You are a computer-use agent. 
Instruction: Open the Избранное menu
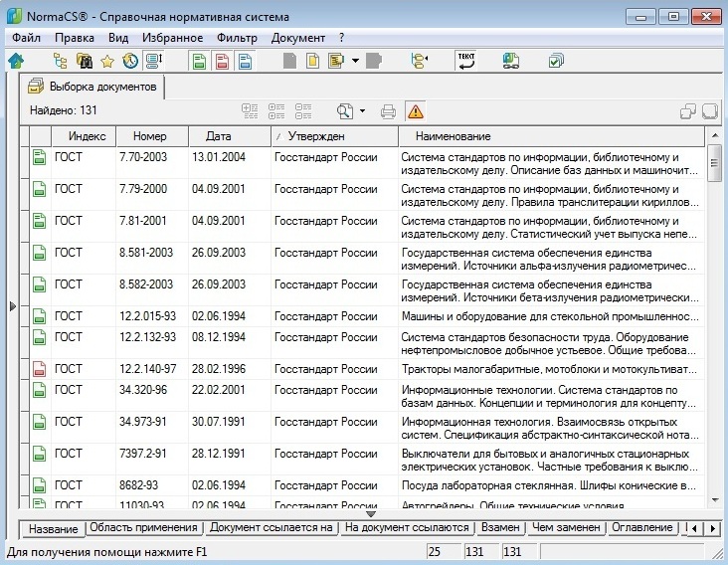(x=172, y=38)
